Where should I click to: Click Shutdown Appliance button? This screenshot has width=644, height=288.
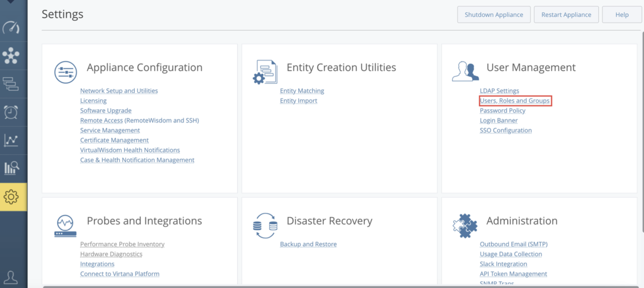click(x=494, y=14)
